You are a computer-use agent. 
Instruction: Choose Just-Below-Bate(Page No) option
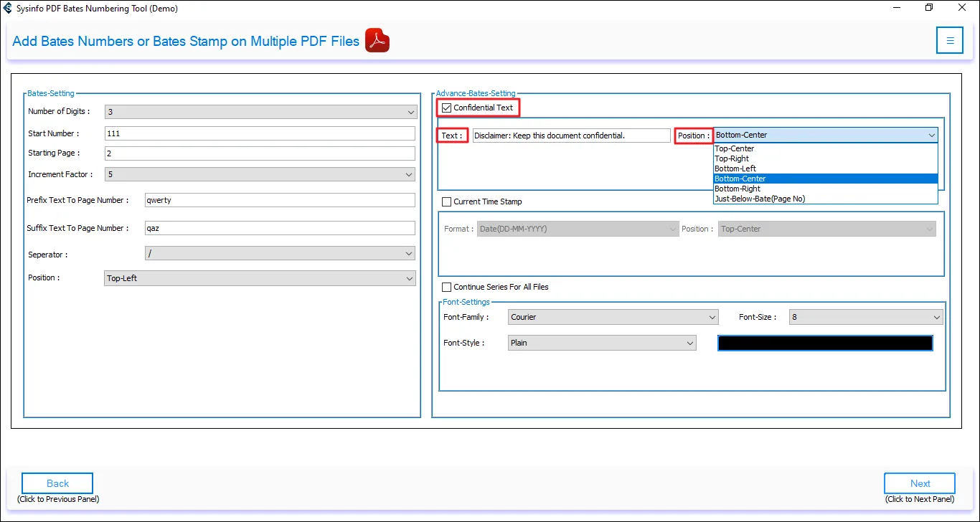pyautogui.click(x=760, y=199)
